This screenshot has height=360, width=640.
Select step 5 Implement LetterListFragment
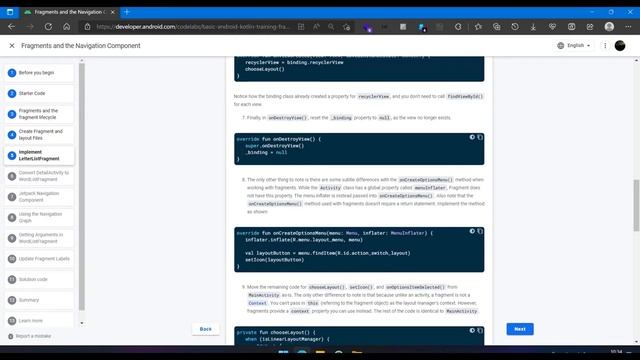(x=39, y=156)
